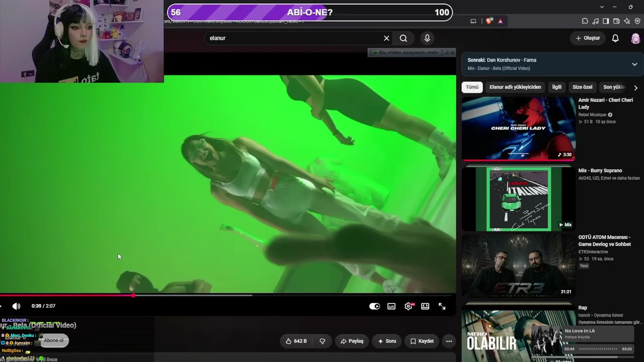Screen dimensions: 644x362
Task: Click the install app icon in address bar
Action: point(473,21)
